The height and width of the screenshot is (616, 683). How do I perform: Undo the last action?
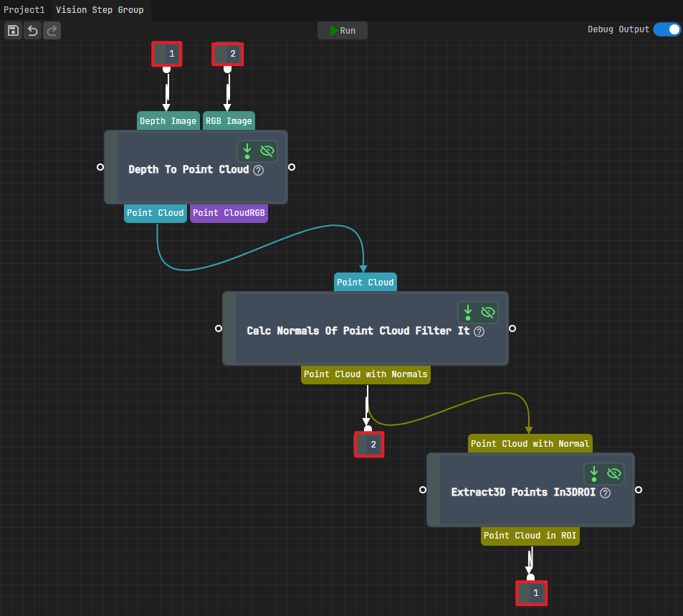(33, 31)
